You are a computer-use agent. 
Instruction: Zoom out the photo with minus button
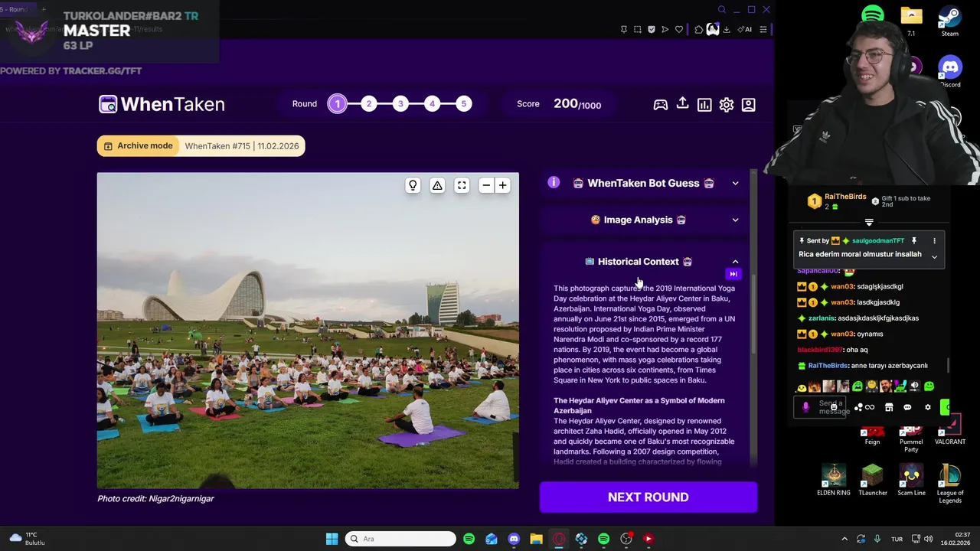click(486, 185)
